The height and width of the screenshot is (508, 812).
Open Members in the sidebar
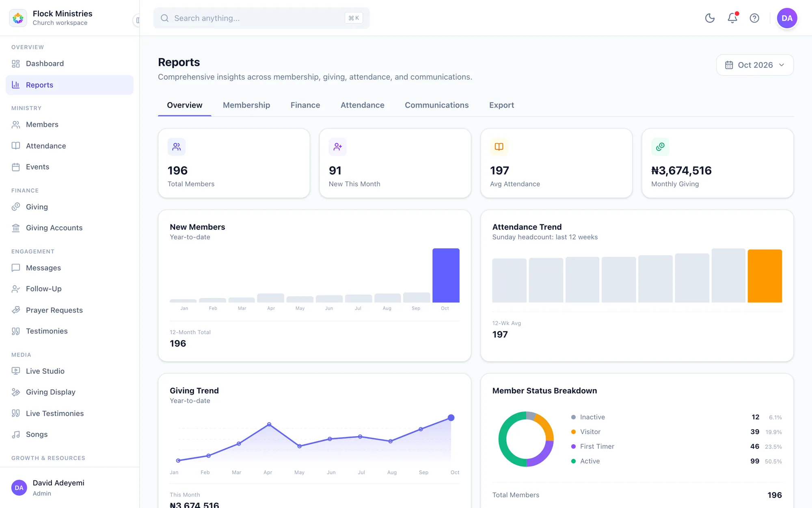(x=69, y=125)
